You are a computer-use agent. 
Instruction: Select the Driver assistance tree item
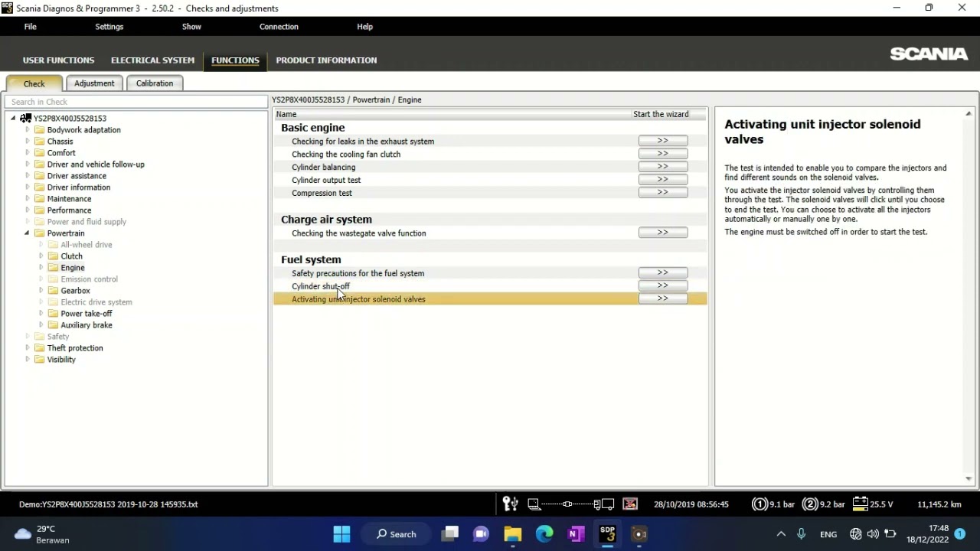(77, 176)
